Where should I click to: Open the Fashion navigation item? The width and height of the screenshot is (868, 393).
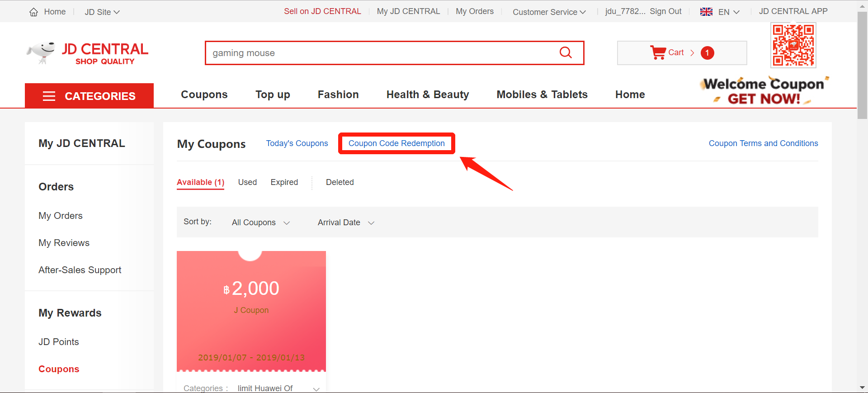[x=338, y=95]
